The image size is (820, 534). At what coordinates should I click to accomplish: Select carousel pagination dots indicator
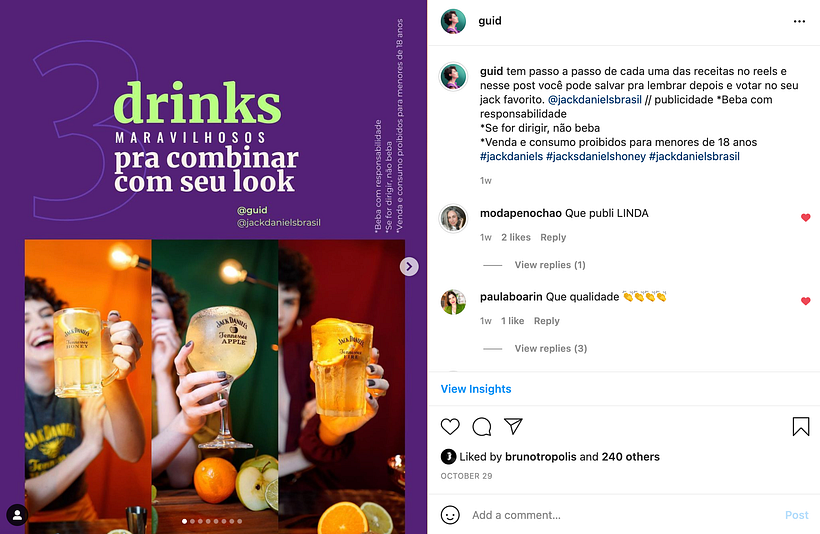211,521
